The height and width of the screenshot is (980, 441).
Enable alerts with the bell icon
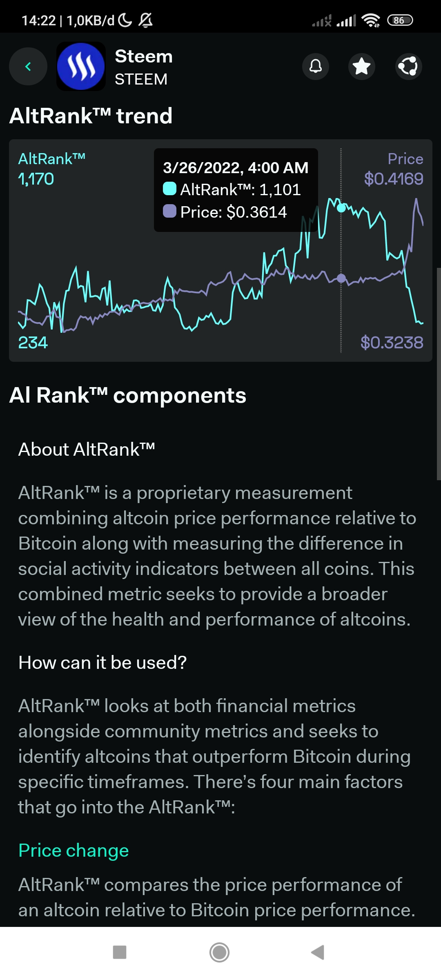tap(316, 66)
